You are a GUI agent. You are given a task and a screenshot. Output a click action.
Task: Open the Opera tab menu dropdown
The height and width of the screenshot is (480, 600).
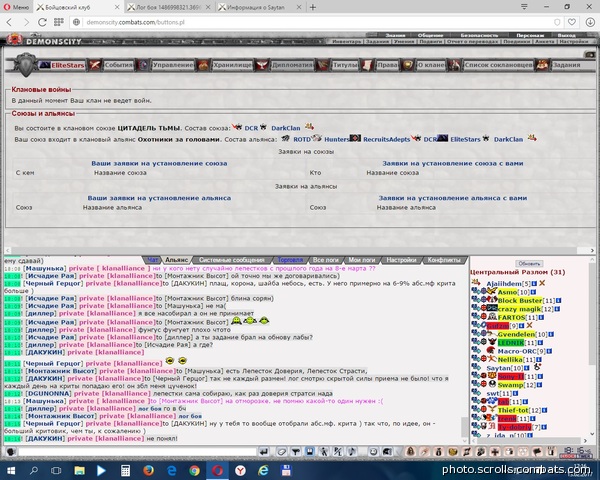point(524,7)
